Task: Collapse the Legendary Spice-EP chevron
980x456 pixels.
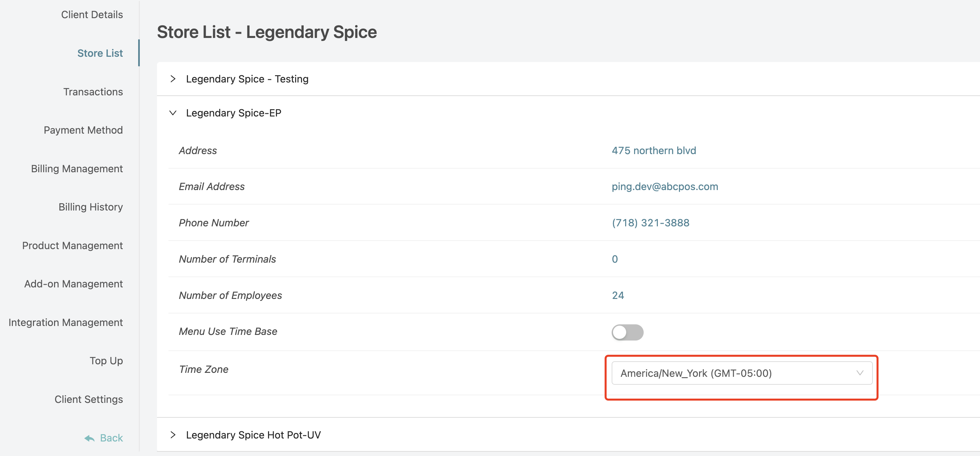Action: pyautogui.click(x=173, y=113)
